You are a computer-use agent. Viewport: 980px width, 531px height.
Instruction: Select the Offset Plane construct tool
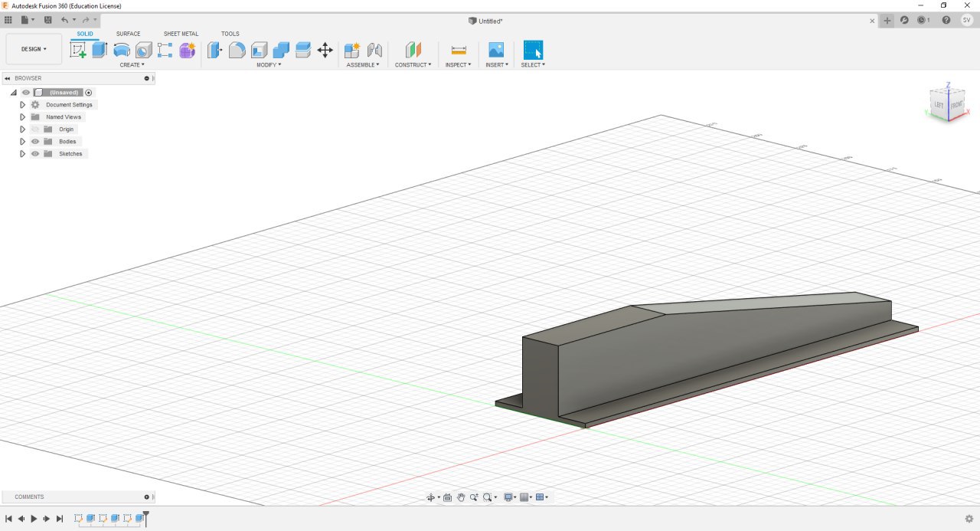[x=413, y=51]
